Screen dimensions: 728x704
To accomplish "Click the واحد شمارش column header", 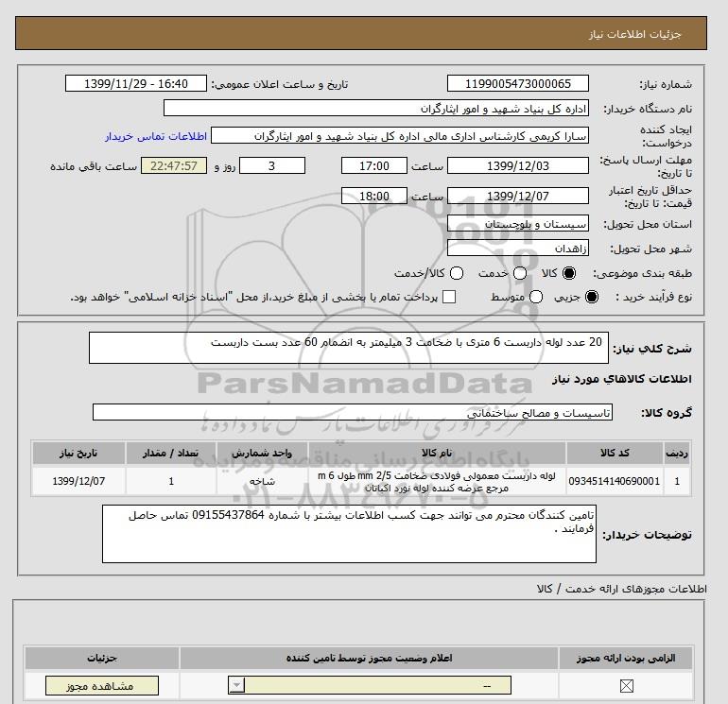I will 262,453.
